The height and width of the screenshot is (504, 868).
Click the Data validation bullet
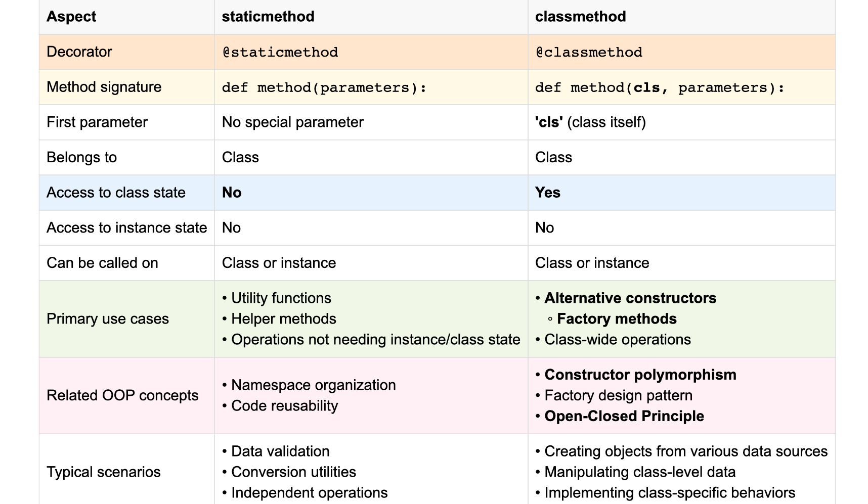(276, 451)
